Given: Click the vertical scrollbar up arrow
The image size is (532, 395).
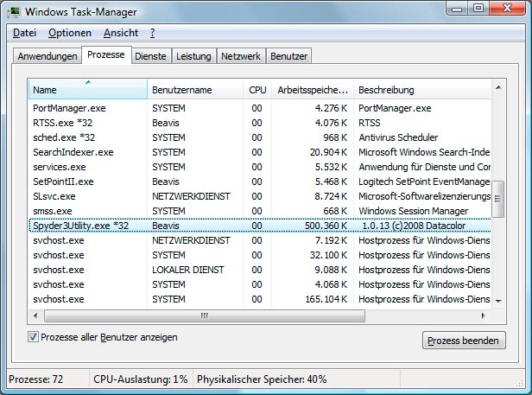Looking at the screenshot, I should point(498,87).
